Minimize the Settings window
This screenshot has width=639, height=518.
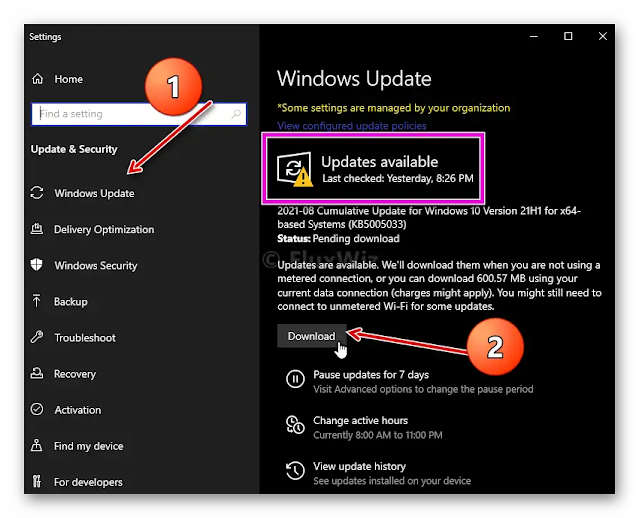click(534, 36)
